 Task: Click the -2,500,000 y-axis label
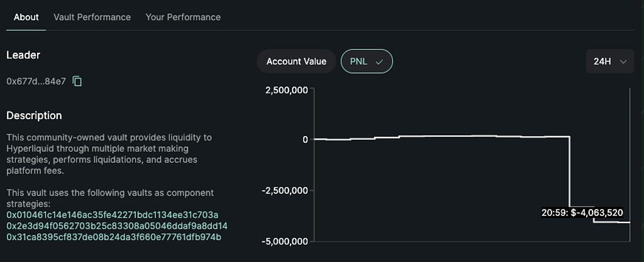(x=285, y=190)
